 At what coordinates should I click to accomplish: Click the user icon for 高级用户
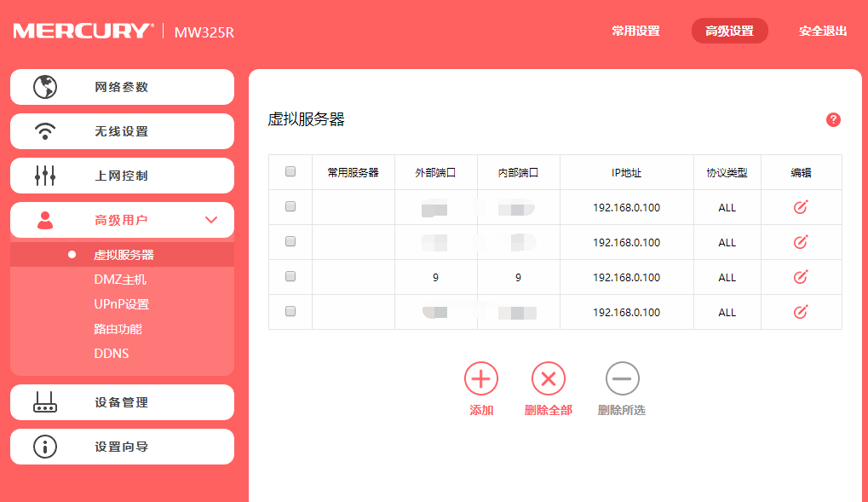point(45,220)
